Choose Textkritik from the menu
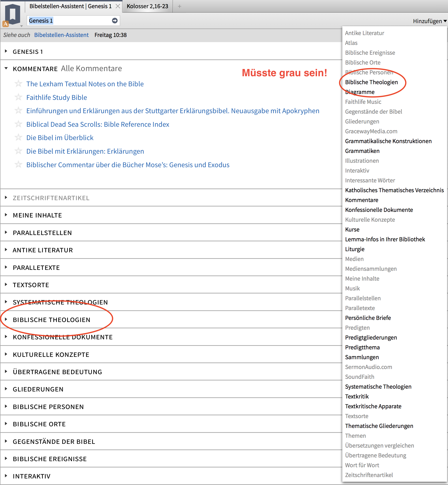 point(357,396)
